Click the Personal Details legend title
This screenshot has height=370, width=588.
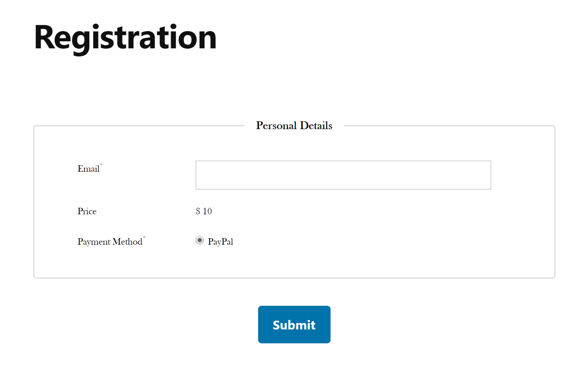294,126
